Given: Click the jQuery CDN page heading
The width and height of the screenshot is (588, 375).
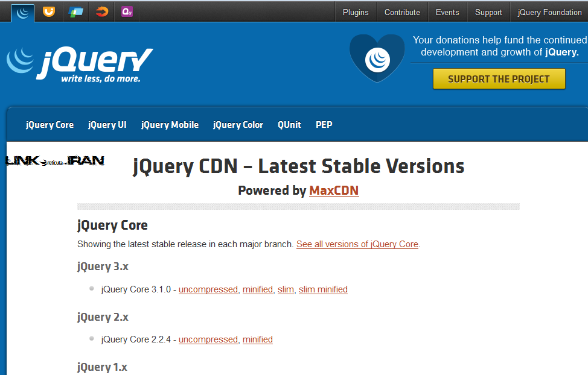Looking at the screenshot, I should point(298,166).
